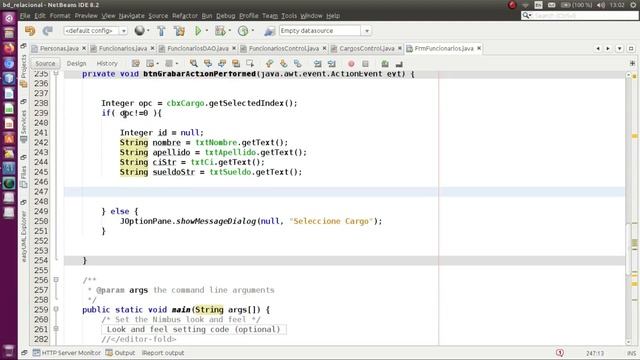Viewport: 640px width, 360px height.
Task: Click Previous Bookmark icon in editor toolbar
Action: click(x=269, y=64)
